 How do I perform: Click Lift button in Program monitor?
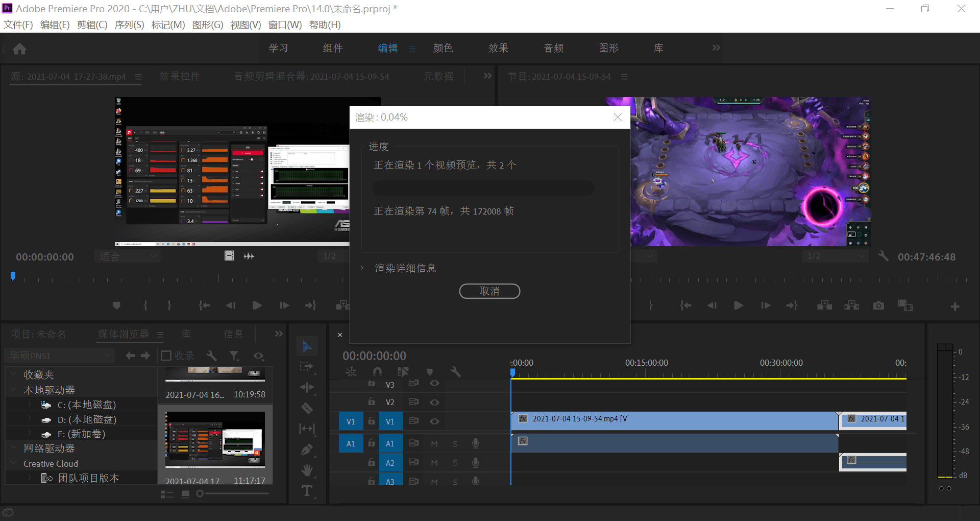pos(824,305)
